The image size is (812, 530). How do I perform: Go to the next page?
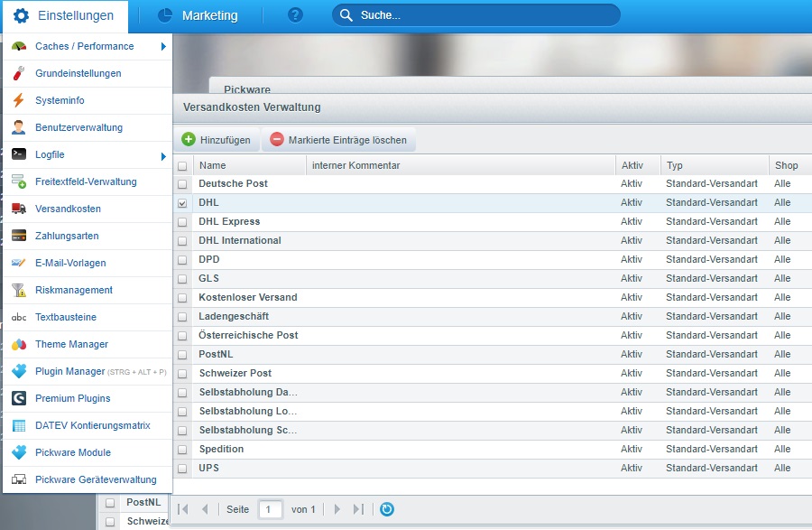click(x=337, y=509)
